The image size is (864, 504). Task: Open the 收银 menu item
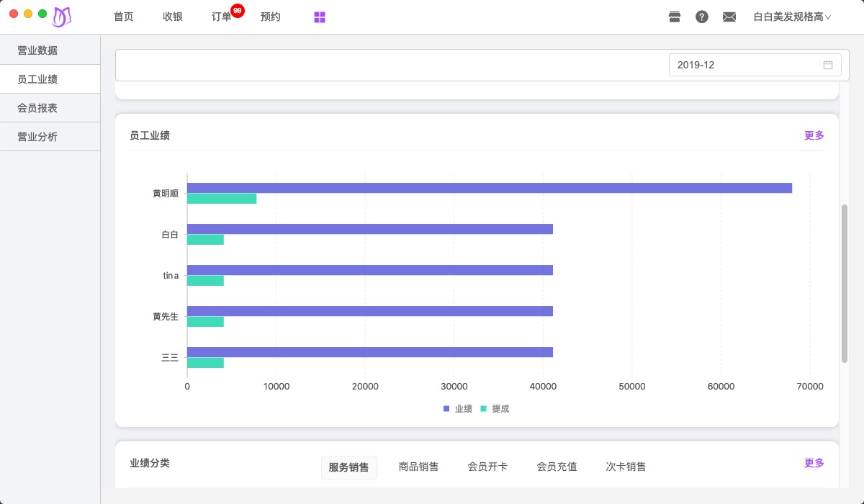point(173,16)
